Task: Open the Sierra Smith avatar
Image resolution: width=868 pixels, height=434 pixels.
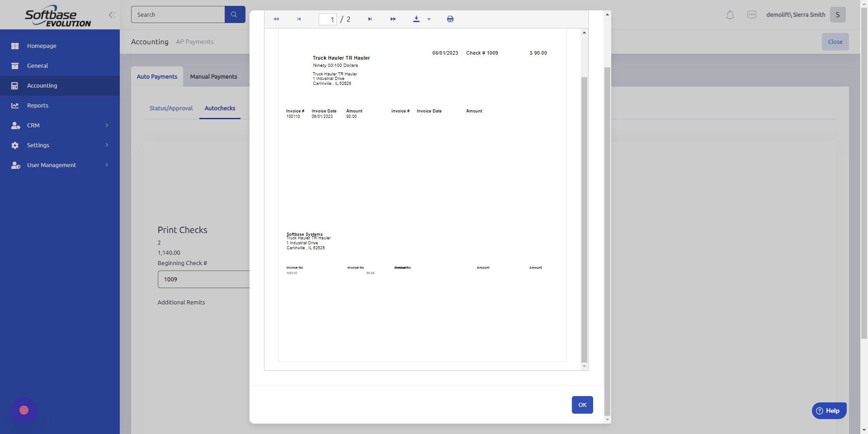Action: tap(838, 14)
